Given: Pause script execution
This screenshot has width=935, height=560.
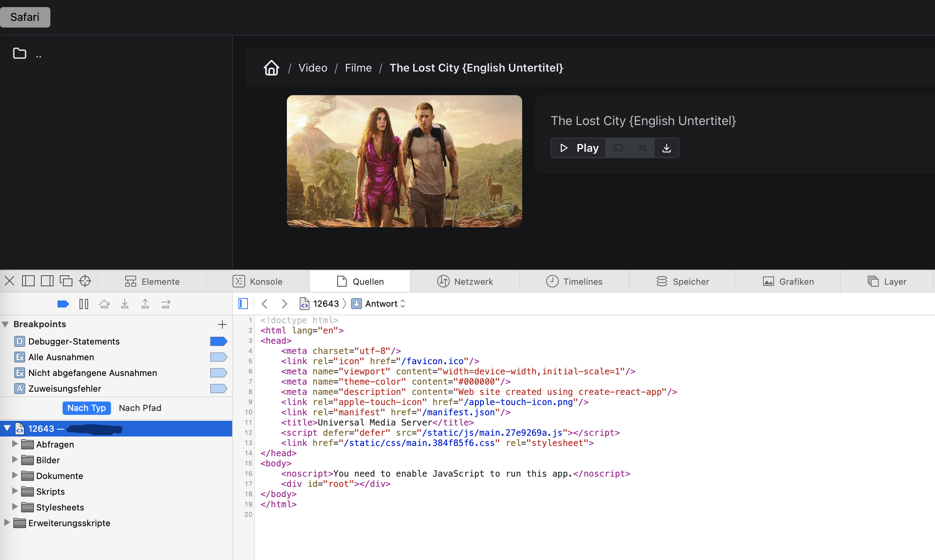Looking at the screenshot, I should pyautogui.click(x=84, y=304).
